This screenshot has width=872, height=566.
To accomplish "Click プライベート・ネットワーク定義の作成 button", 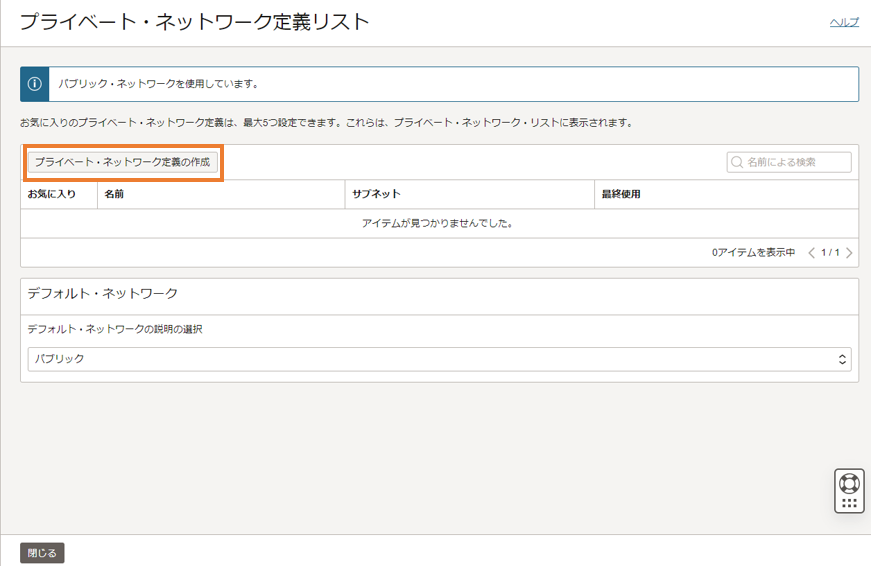I will [122, 162].
